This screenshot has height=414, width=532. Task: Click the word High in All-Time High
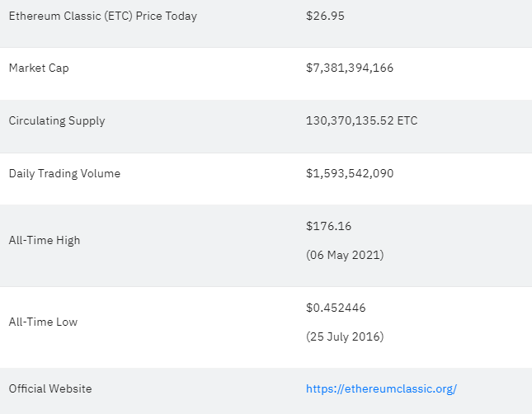(68, 240)
